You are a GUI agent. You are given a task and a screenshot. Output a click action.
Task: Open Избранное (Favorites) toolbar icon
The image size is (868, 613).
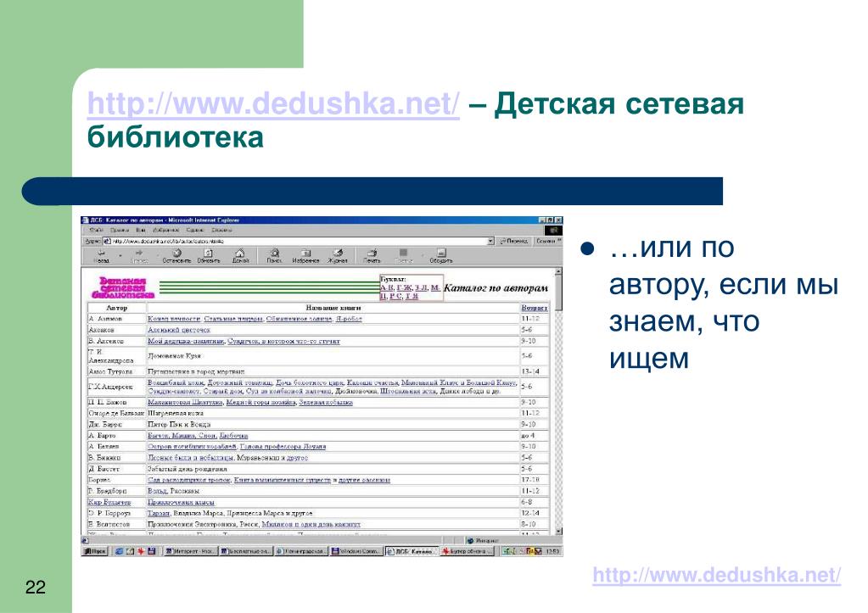306,255
